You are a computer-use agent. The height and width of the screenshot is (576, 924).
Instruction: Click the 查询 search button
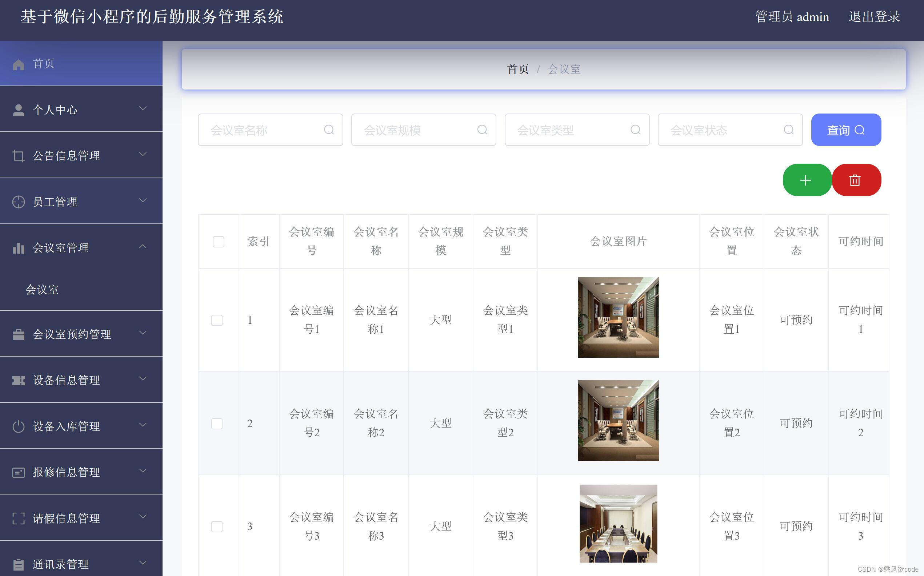point(845,130)
